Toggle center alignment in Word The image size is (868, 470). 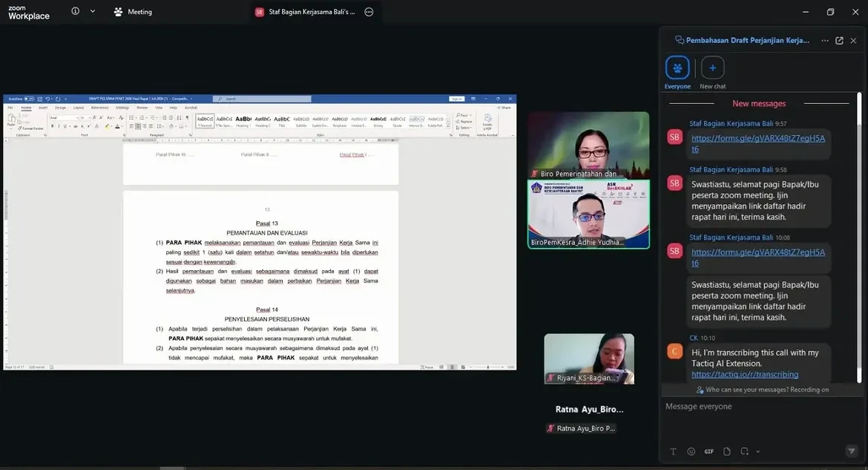point(138,125)
